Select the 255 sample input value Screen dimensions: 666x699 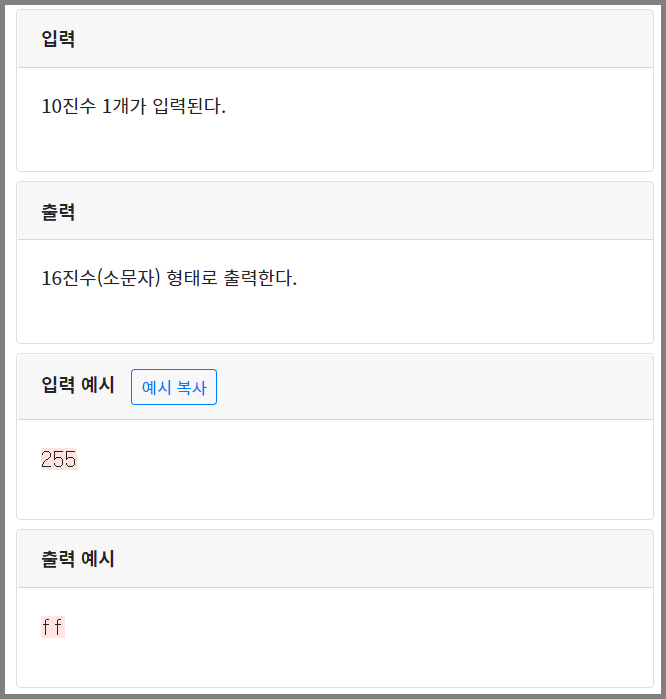59,459
